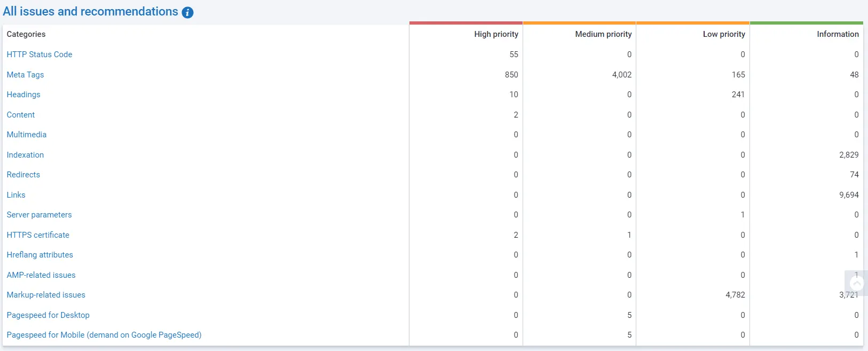Select the Headings category link
This screenshot has height=351, width=868.
tap(23, 95)
